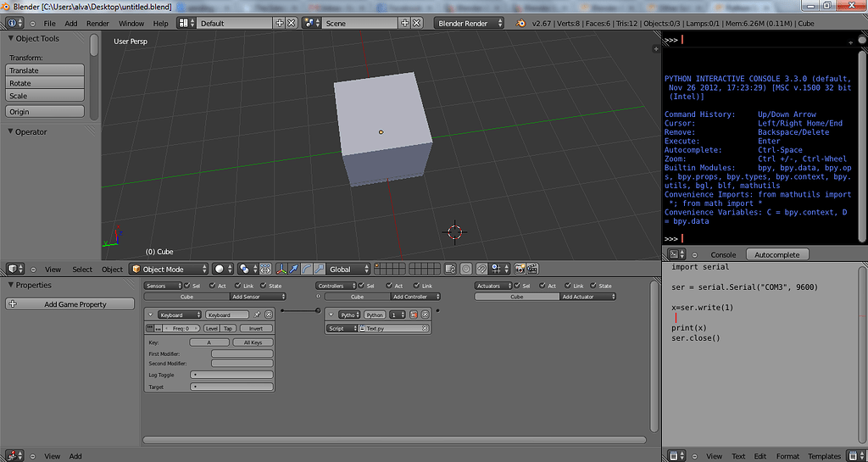
Task: Open the Render menu
Action: (x=98, y=23)
